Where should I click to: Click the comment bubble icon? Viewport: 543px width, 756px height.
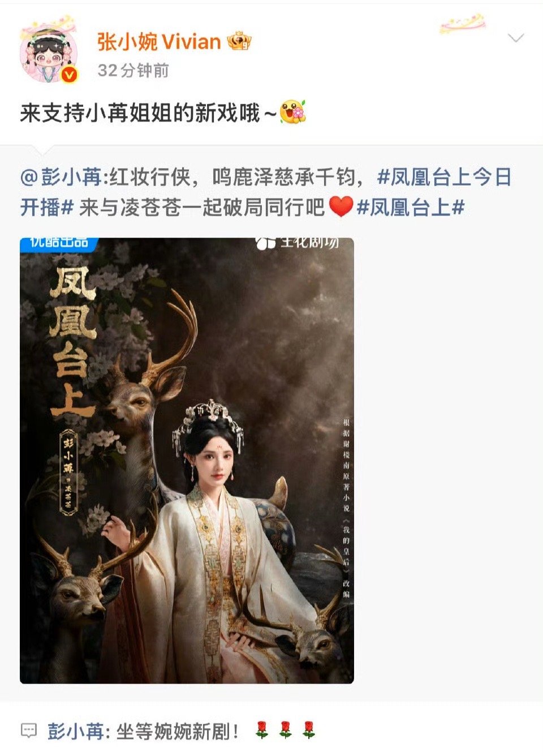(x=28, y=731)
